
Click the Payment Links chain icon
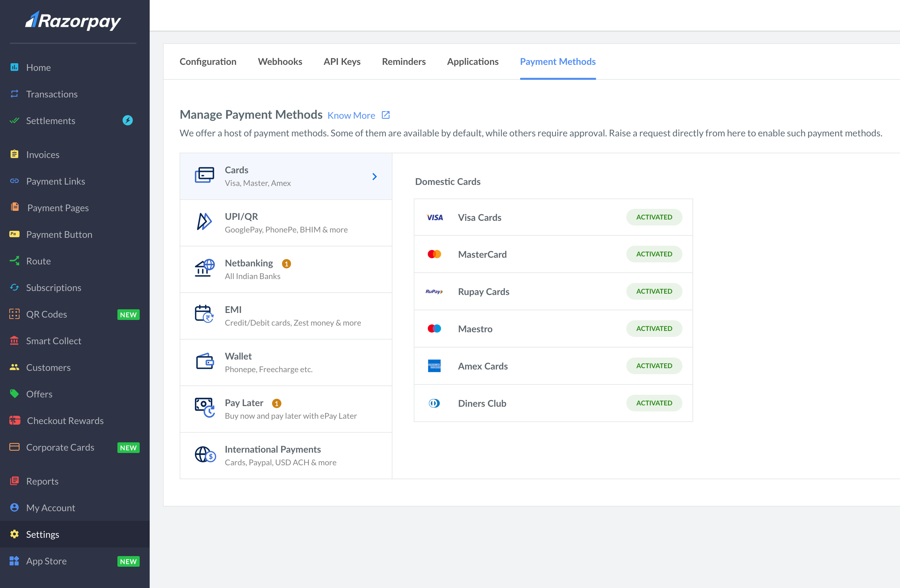tap(14, 181)
